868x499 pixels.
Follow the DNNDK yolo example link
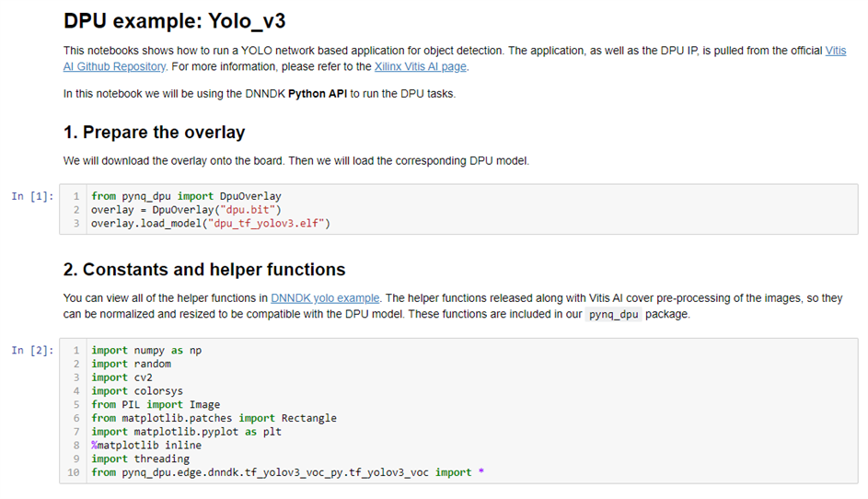pos(325,297)
